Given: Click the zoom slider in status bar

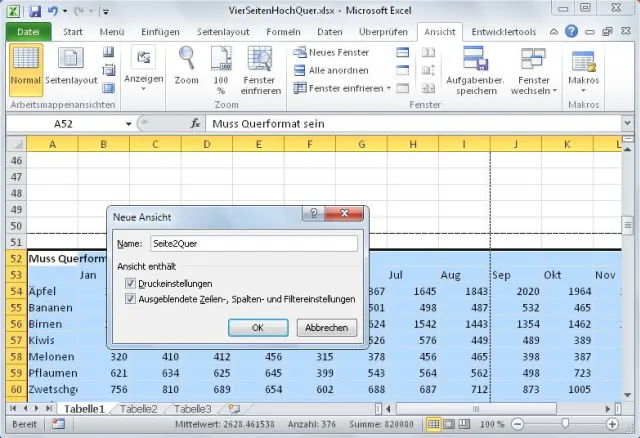Looking at the screenshot, I should click(565, 424).
